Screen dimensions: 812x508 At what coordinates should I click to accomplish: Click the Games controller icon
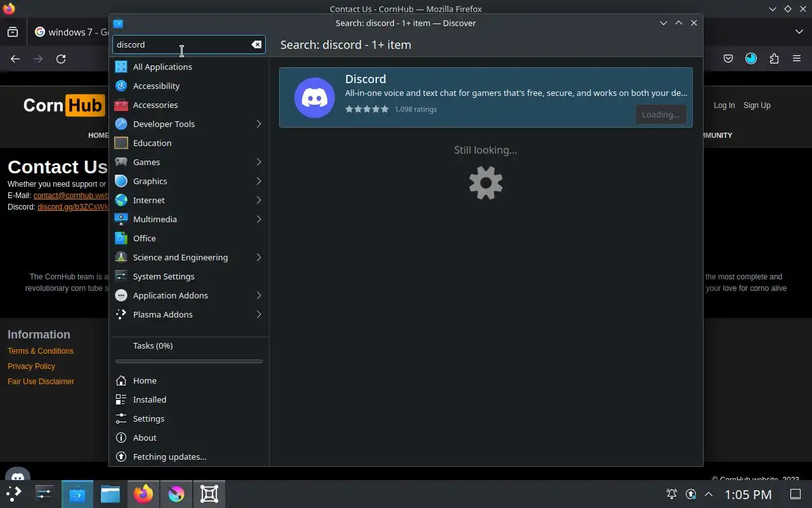(121, 162)
